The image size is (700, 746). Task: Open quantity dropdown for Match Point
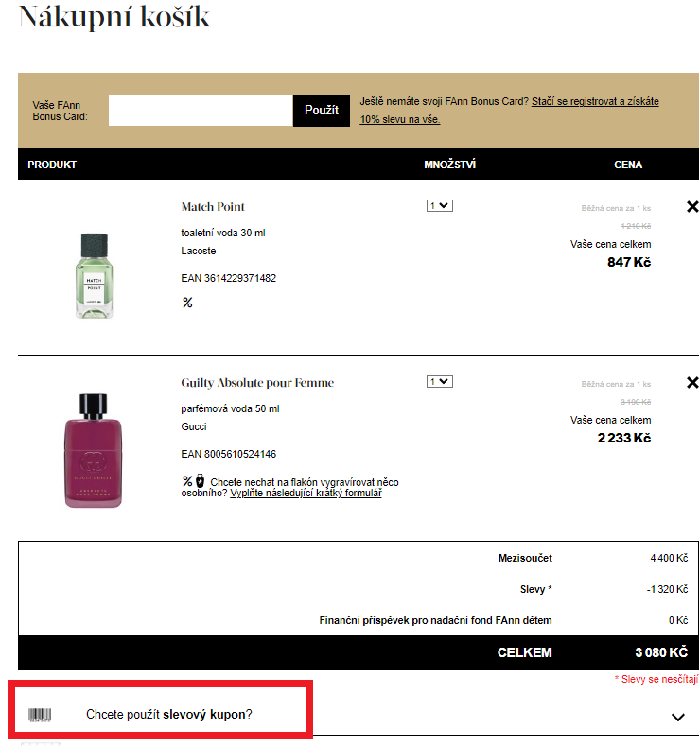440,205
